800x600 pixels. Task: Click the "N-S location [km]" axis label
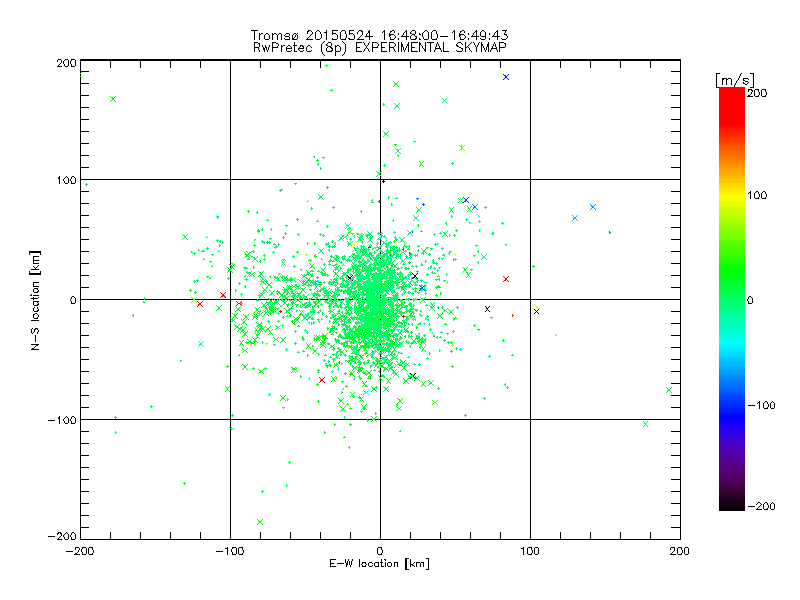click(x=35, y=301)
